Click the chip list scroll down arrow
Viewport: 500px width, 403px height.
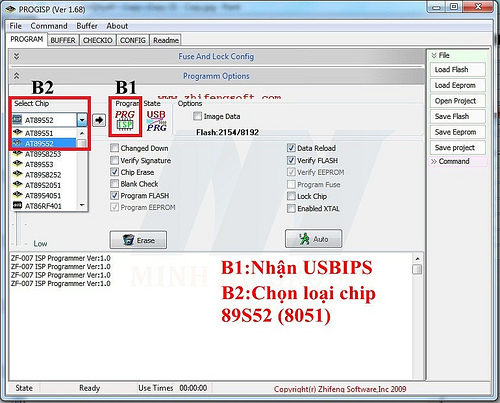(82, 205)
